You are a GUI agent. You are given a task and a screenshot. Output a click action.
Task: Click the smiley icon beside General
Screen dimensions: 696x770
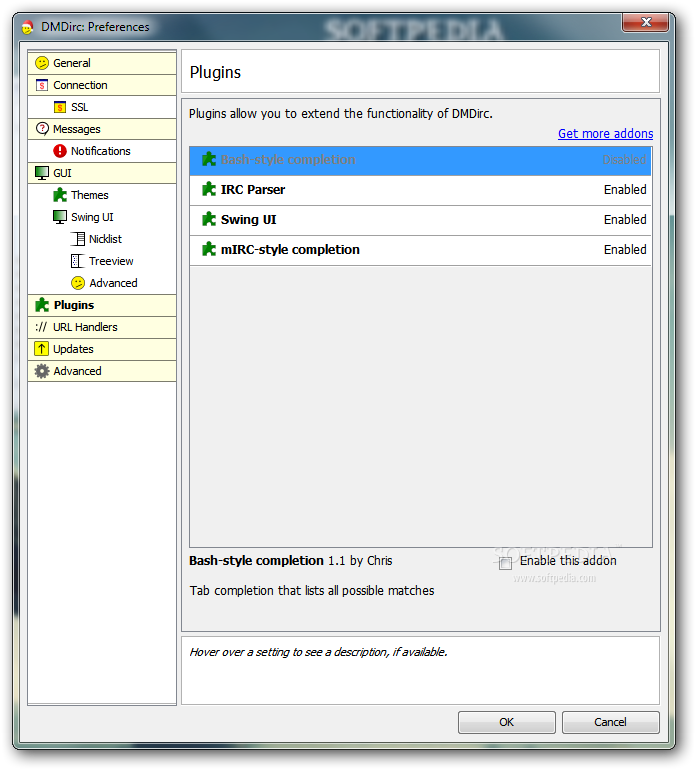(x=42, y=63)
